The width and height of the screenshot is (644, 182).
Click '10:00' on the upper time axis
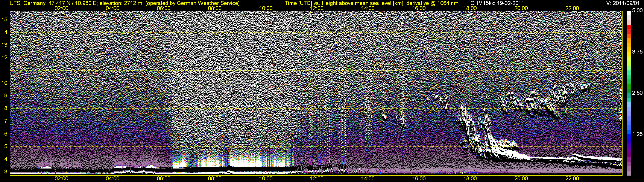coord(266,8)
